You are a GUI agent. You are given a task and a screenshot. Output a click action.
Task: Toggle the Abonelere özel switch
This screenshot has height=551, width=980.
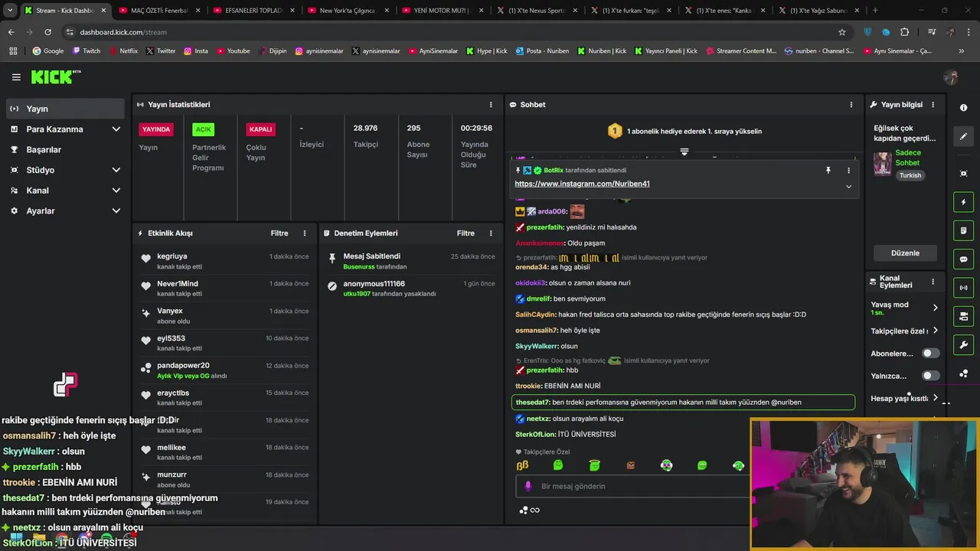tap(930, 354)
